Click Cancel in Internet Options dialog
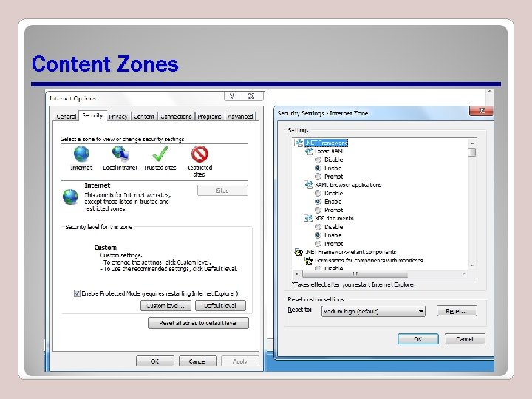 [197, 361]
